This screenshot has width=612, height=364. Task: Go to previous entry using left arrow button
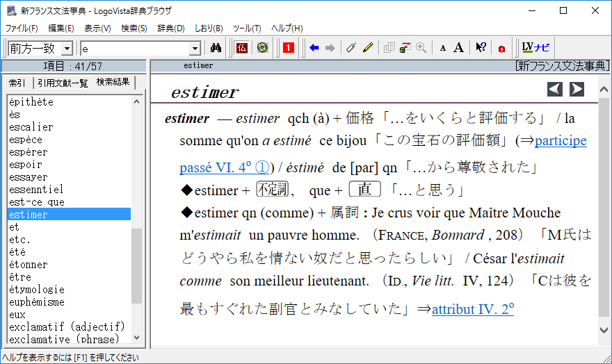(x=554, y=89)
